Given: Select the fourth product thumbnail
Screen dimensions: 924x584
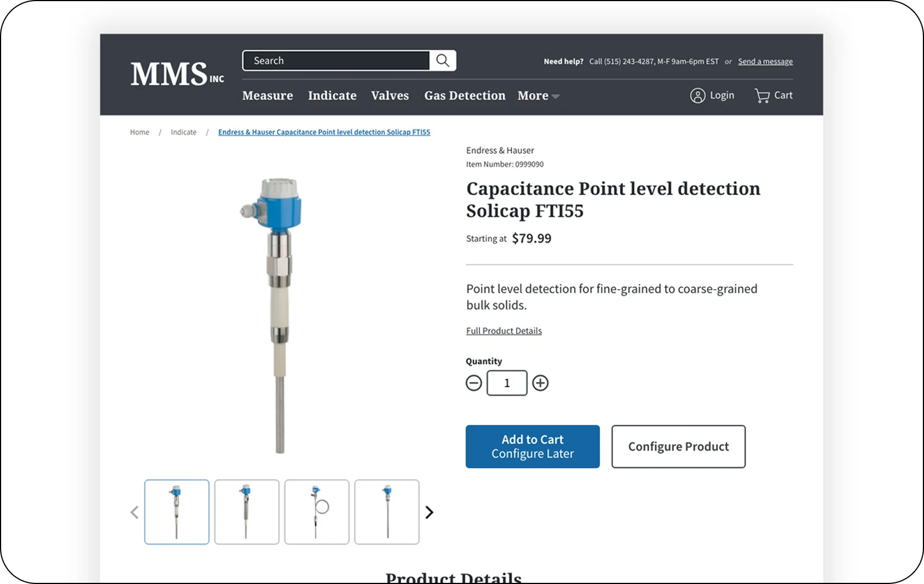Looking at the screenshot, I should pos(387,512).
